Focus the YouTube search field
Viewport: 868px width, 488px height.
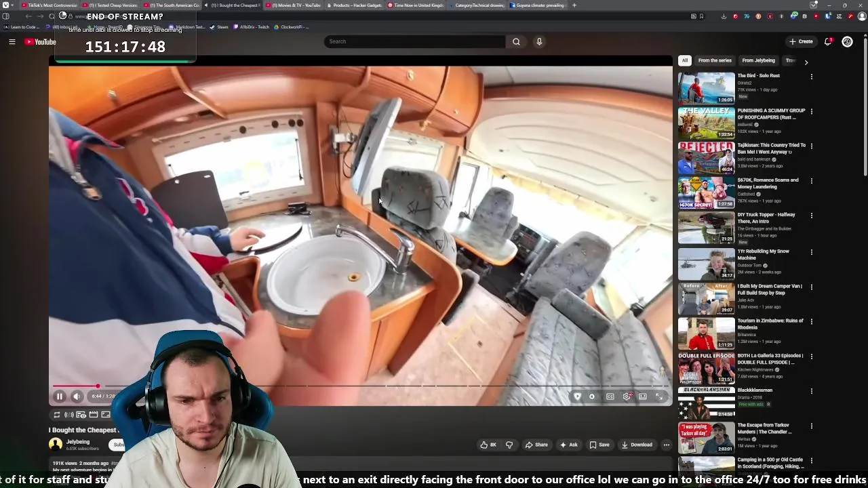(415, 41)
